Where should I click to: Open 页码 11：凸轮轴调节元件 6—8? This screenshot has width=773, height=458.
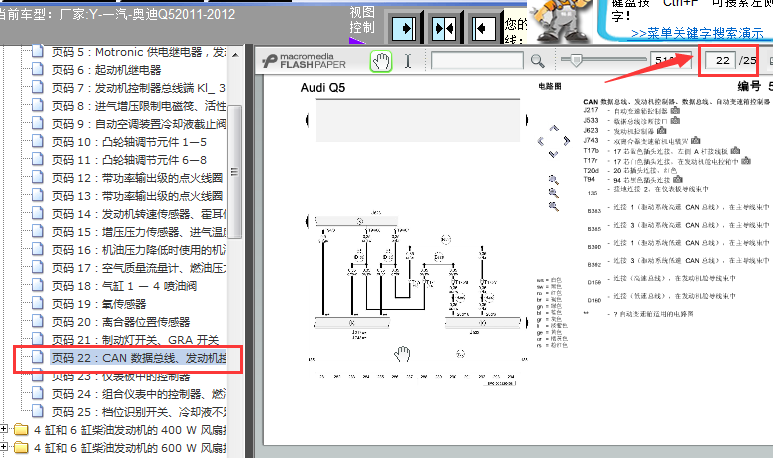[129, 160]
